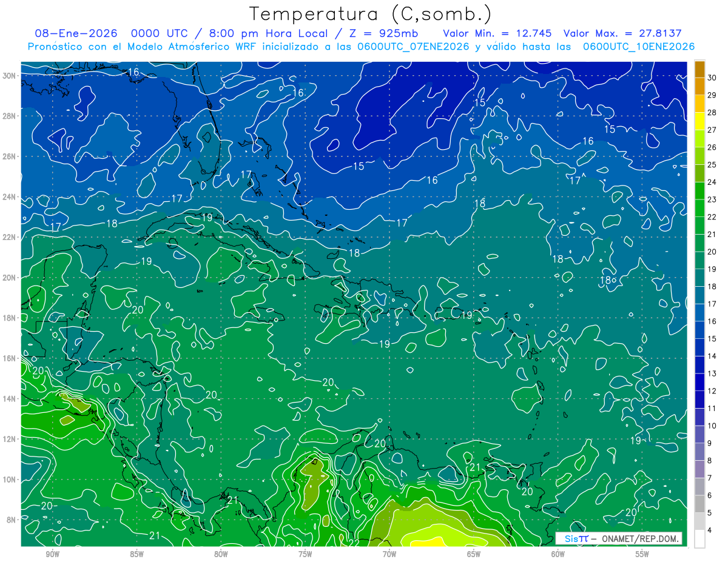The height and width of the screenshot is (562, 728).
Task: Select the 14N latitude axis label
Action: click(x=10, y=398)
